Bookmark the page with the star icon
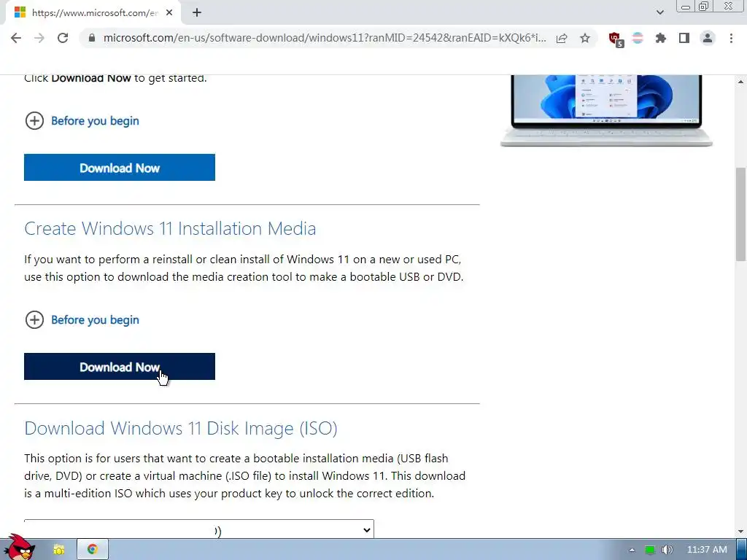Image resolution: width=747 pixels, height=560 pixels. 585,38
